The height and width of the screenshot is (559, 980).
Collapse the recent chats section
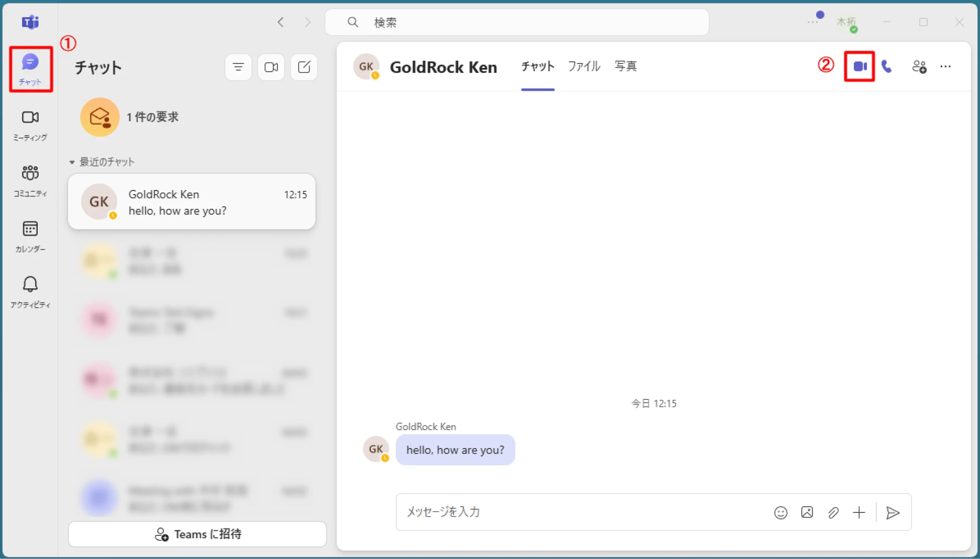click(x=72, y=162)
